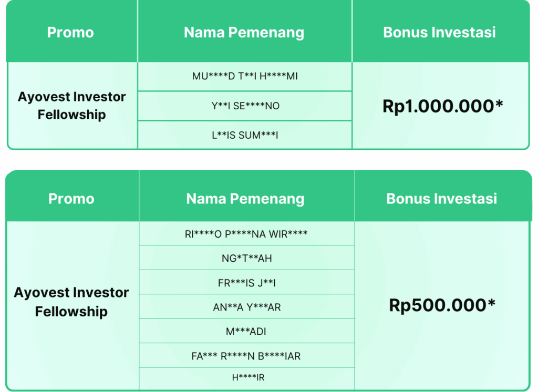Click the Rp500.000* bonus amount
The height and width of the screenshot is (392, 538).
tap(442, 305)
